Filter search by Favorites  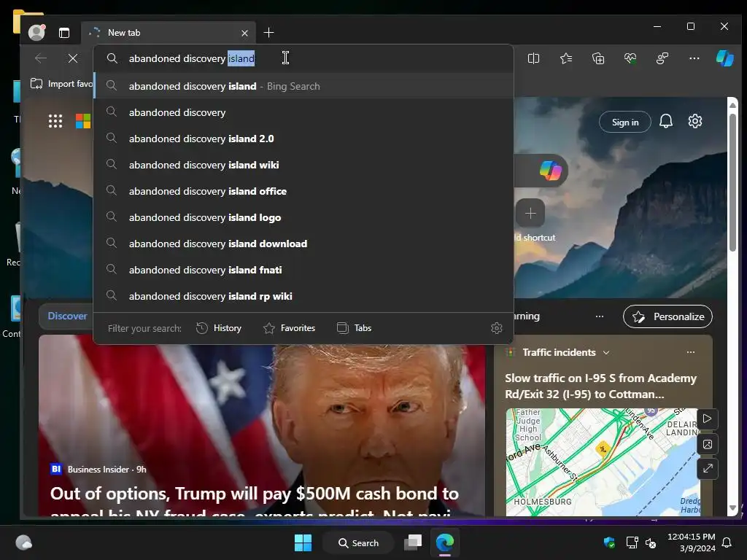click(289, 328)
